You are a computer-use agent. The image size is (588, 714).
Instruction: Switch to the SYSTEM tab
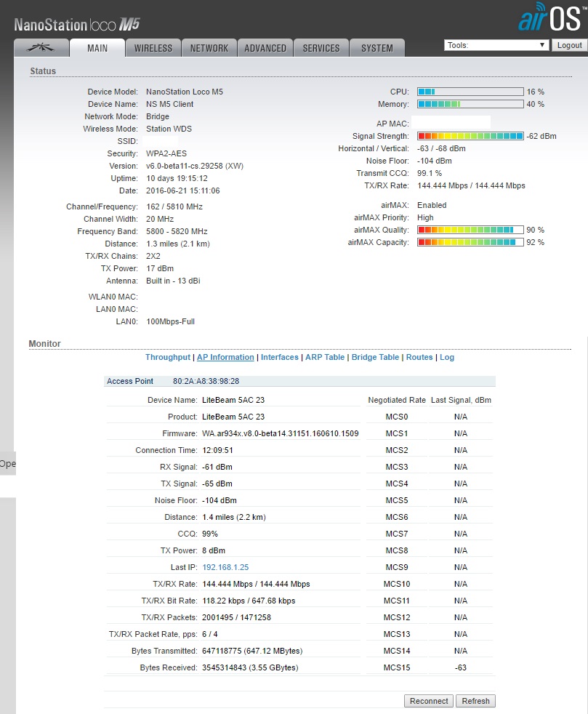(x=377, y=48)
